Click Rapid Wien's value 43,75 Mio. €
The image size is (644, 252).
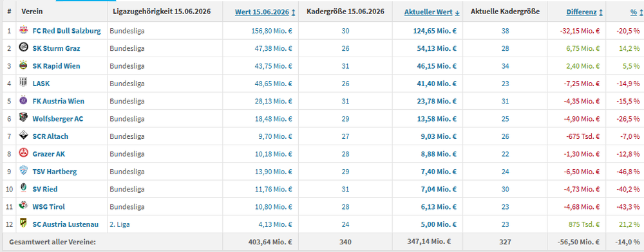point(273,66)
